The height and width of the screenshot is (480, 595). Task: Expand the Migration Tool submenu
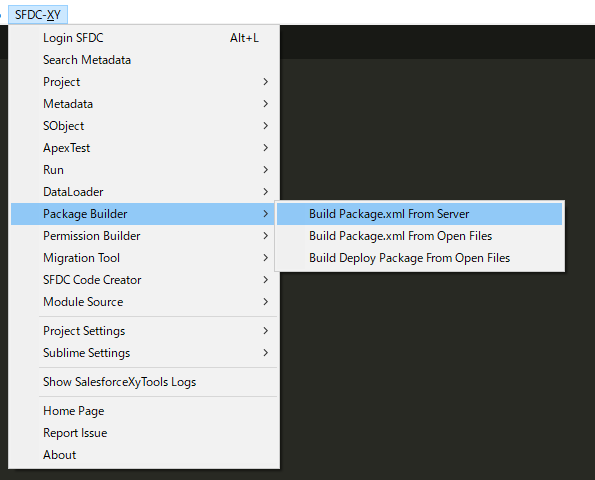tap(144, 258)
